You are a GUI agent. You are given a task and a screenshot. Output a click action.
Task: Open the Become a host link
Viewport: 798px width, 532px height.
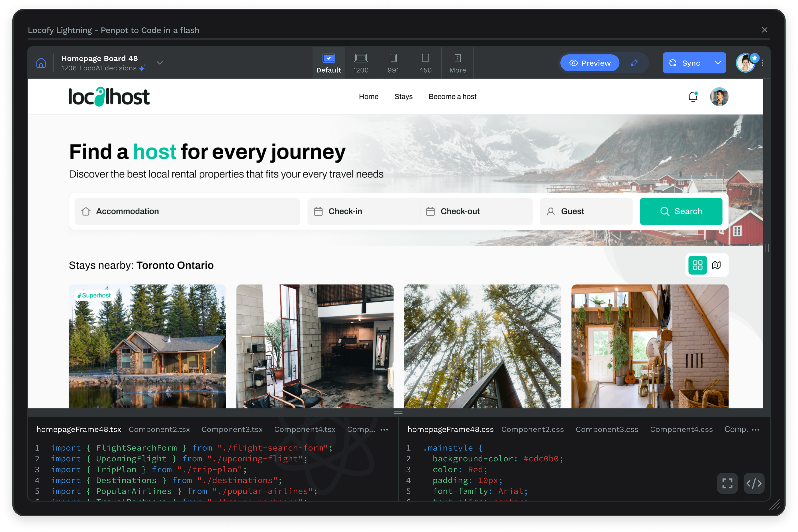452,97
